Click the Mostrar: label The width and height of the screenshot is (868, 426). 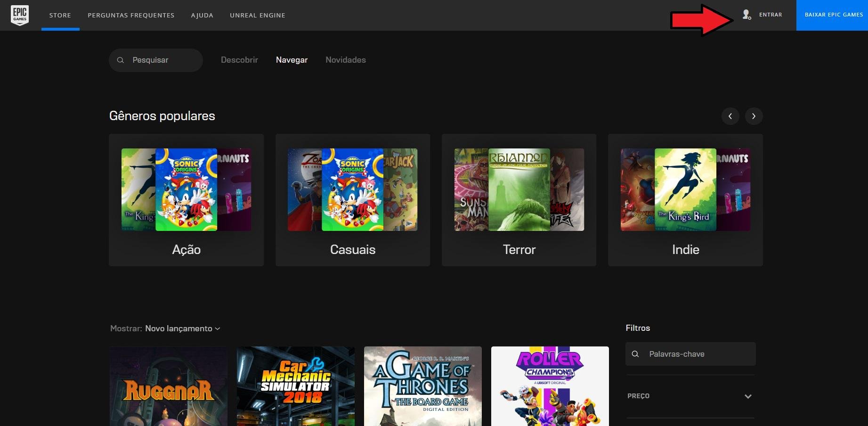(126, 328)
